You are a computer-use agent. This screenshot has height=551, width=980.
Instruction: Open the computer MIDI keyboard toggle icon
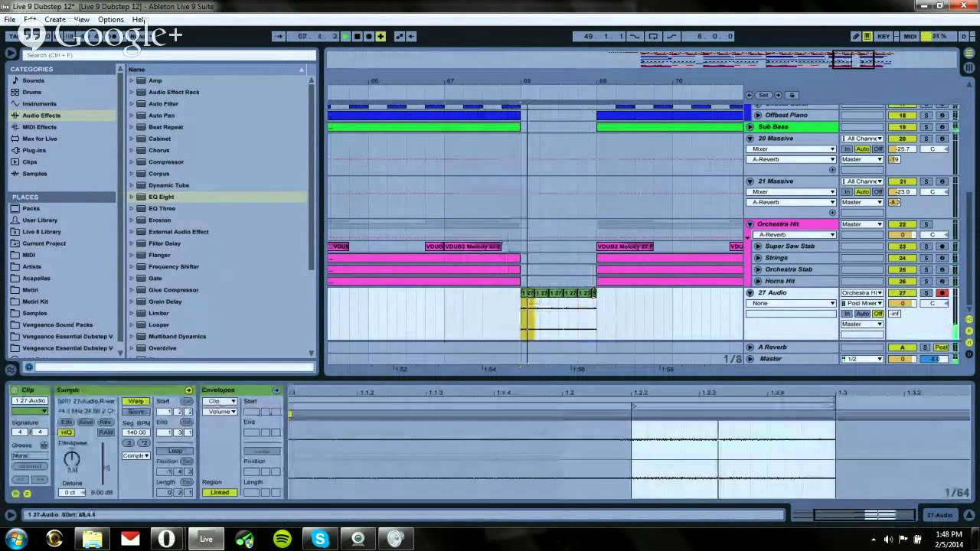pos(867,36)
